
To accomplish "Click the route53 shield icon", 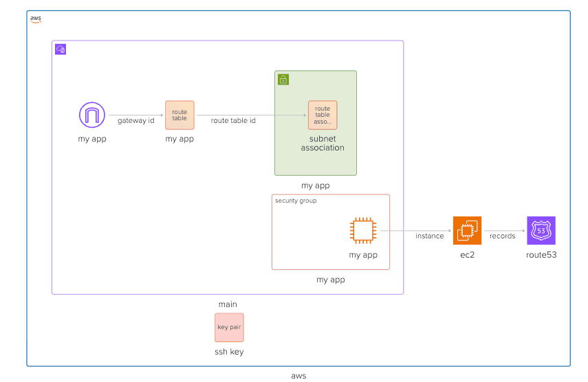I will pos(541,230).
